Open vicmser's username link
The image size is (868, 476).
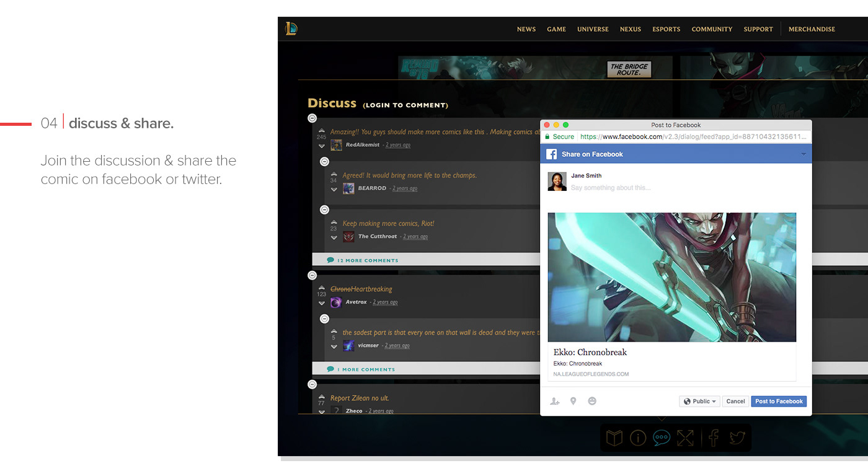368,346
